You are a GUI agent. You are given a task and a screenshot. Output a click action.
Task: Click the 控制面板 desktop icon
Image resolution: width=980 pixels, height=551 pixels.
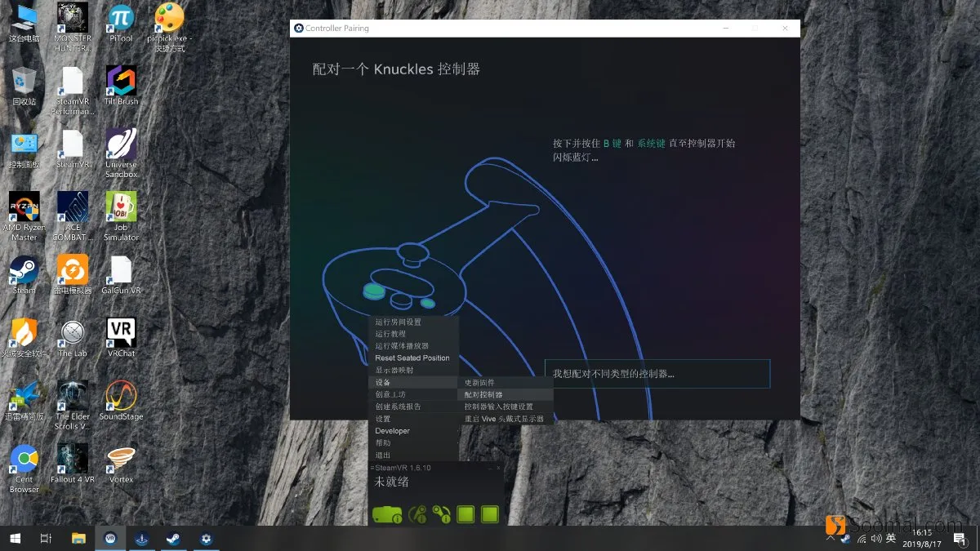[24, 149]
